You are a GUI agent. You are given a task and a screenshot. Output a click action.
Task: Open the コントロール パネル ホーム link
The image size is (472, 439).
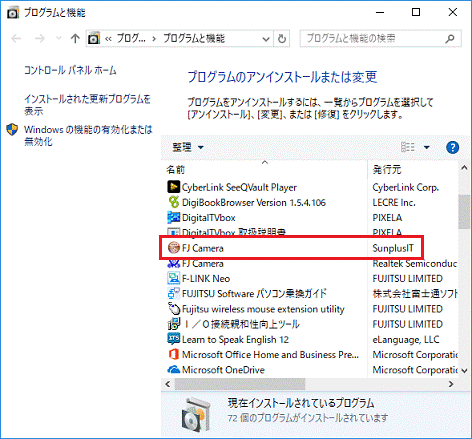click(70, 70)
